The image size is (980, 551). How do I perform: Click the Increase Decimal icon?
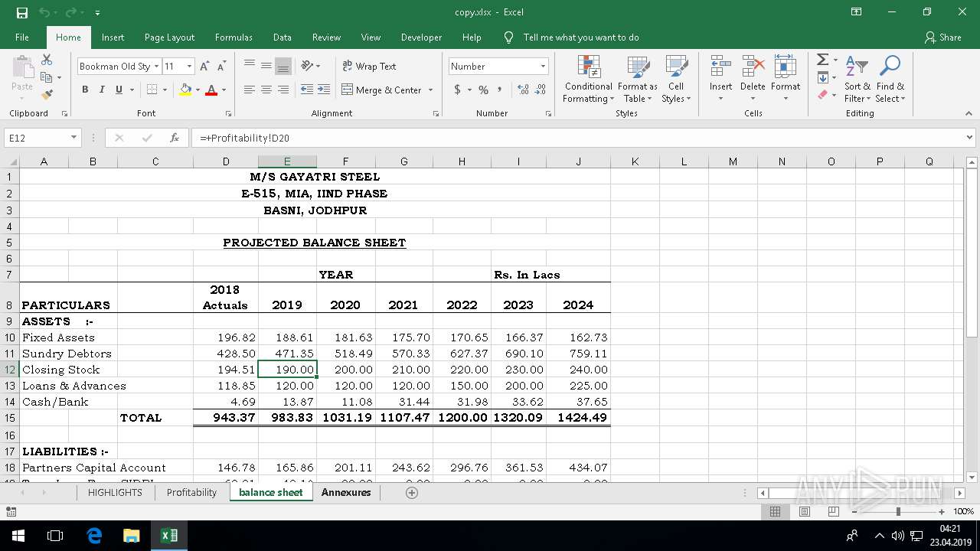coord(524,90)
